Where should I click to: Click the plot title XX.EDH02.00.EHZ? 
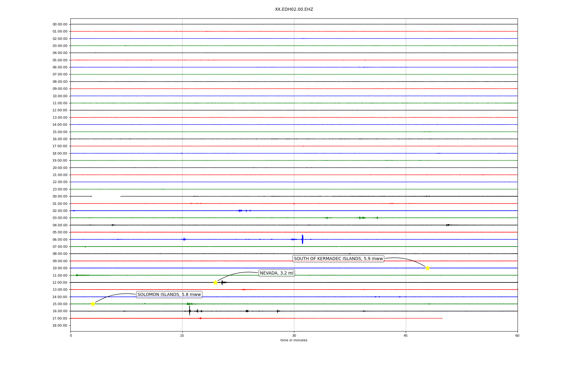tap(294, 10)
